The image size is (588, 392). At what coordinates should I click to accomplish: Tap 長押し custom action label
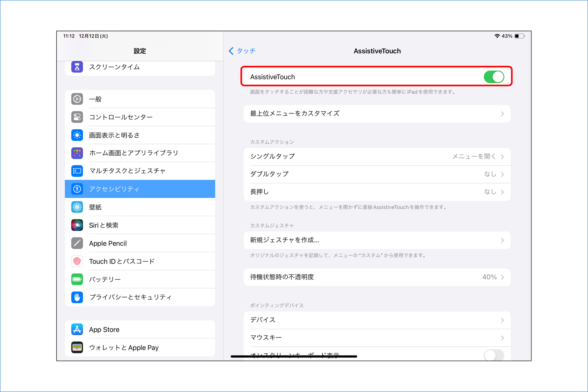tap(260, 192)
